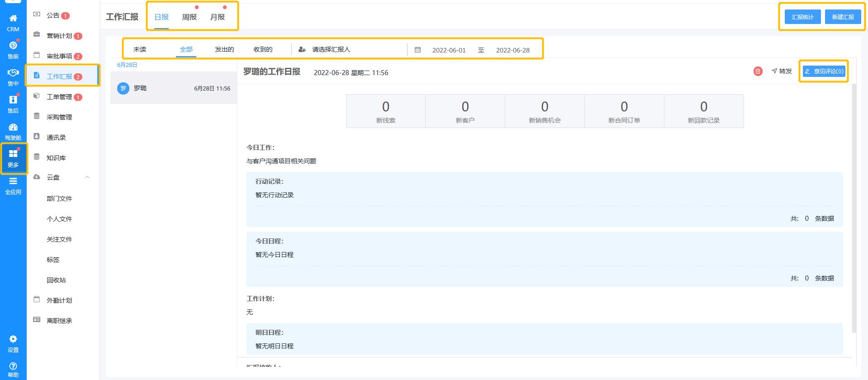Filter reports by 收到的
Viewport: 868px width, 380px height.
coord(263,49)
